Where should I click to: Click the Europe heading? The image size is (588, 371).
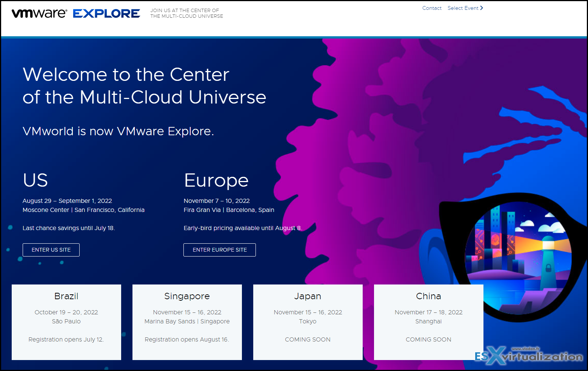[x=216, y=181]
